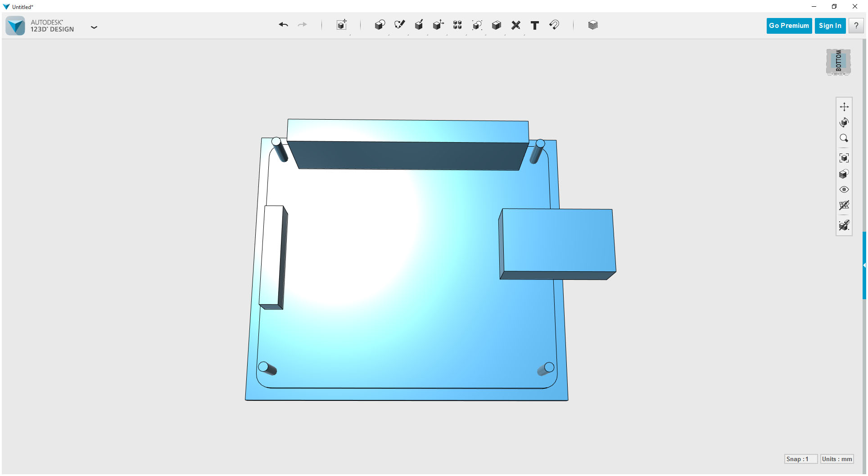This screenshot has width=868, height=476.
Task: Open the Materials panel
Action: 592,25
